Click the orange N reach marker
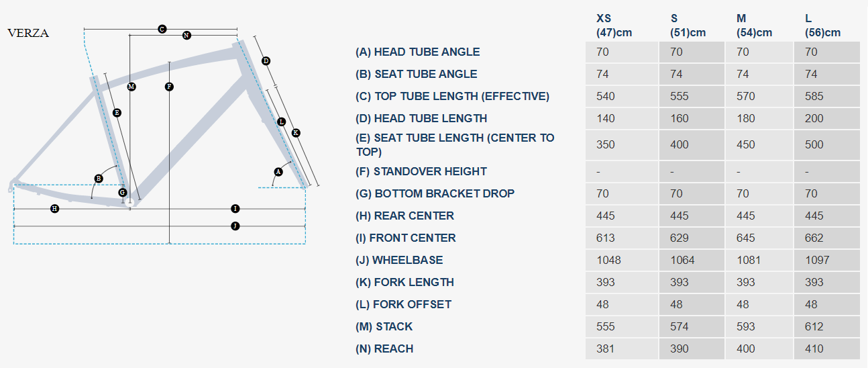868x368 pixels. 186,35
